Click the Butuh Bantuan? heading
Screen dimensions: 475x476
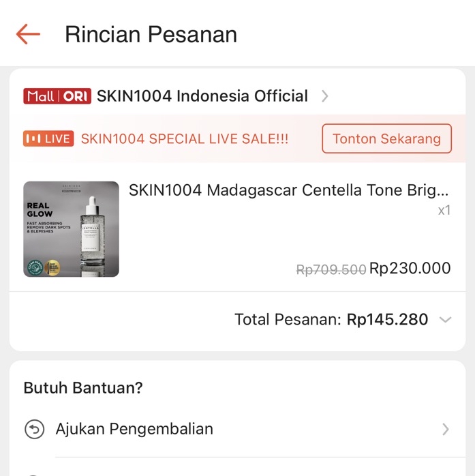(x=83, y=388)
